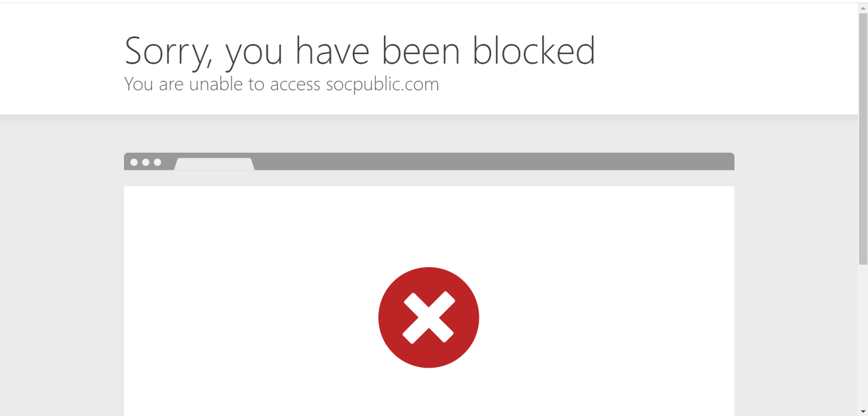Click the word "you" in the heading
This screenshot has height=416, width=868.
point(254,55)
